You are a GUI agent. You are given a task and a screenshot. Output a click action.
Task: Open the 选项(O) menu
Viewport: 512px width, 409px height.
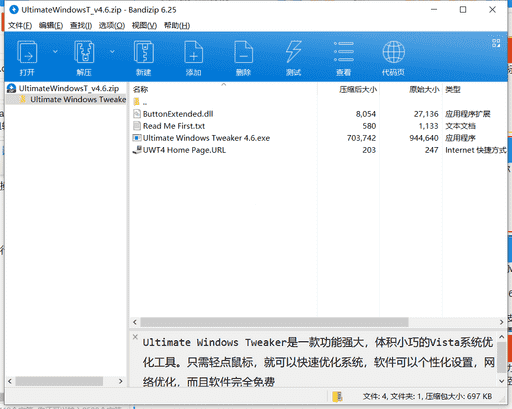[x=112, y=25]
